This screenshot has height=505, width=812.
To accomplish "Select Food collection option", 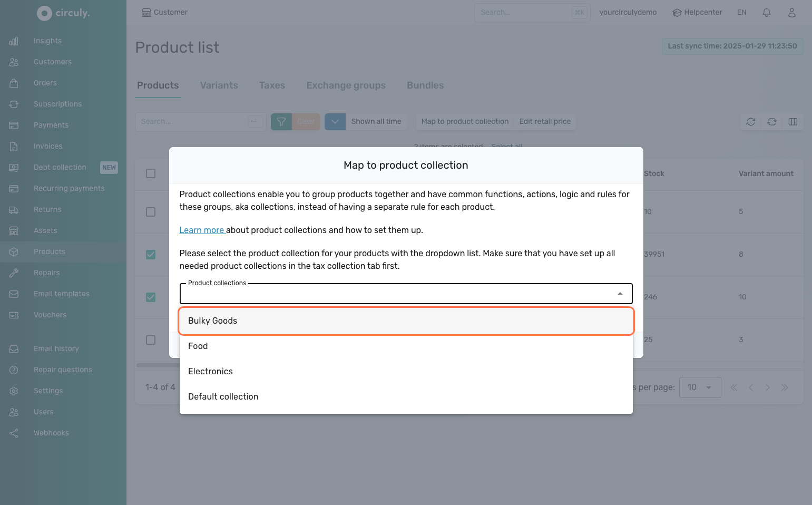I will [406, 346].
